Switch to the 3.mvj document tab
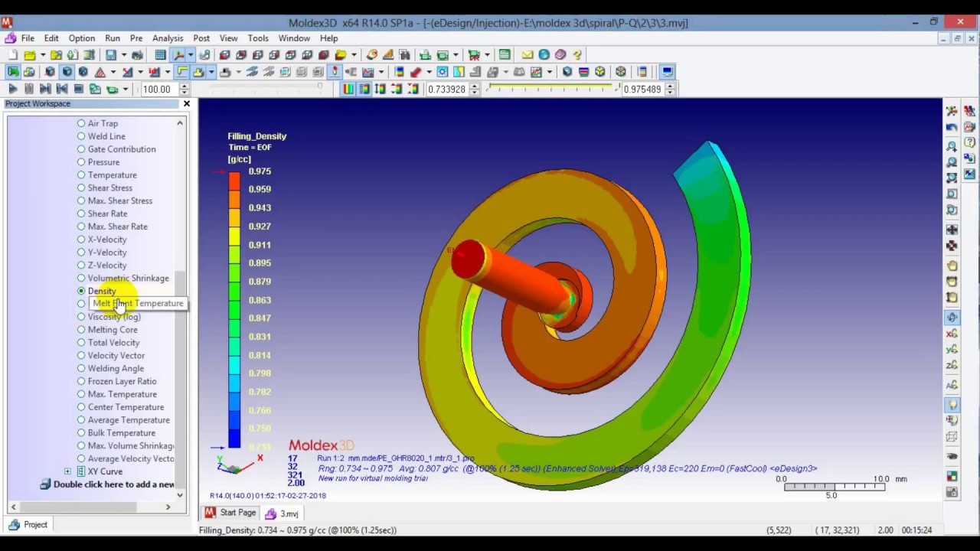The height and width of the screenshot is (551, 980). click(x=282, y=514)
